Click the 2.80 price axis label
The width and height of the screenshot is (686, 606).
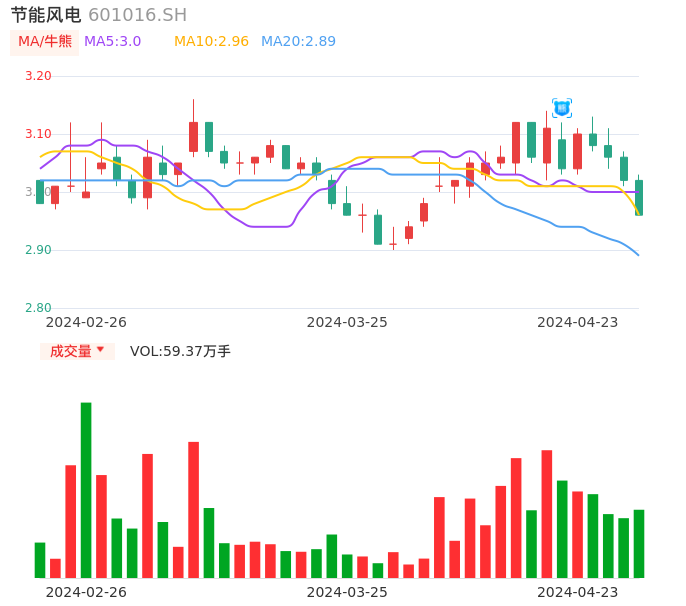38,308
